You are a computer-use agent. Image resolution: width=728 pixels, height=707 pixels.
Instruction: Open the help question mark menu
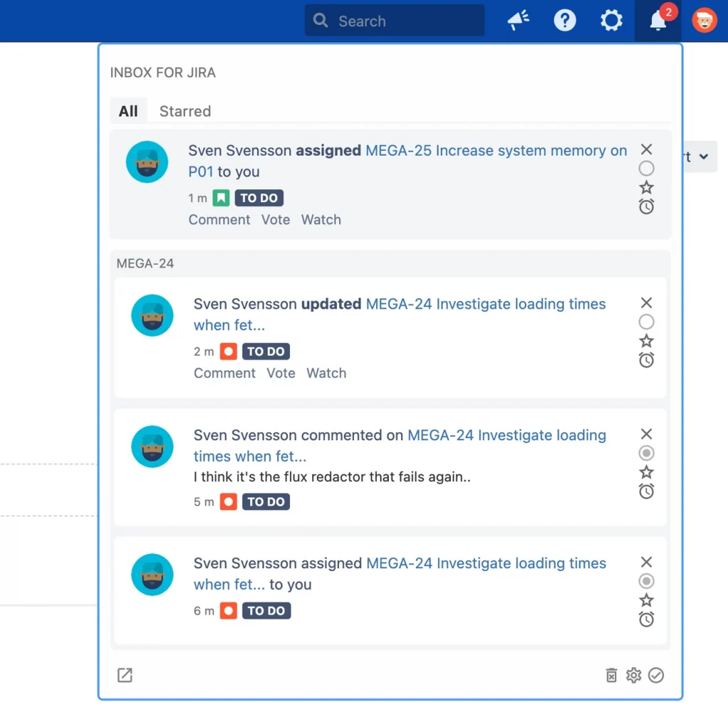click(x=564, y=21)
